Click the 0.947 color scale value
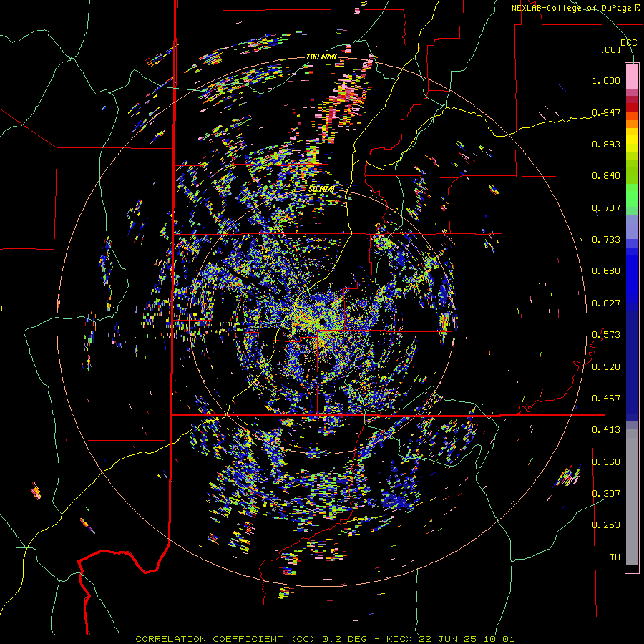The image size is (644, 644). point(606,112)
